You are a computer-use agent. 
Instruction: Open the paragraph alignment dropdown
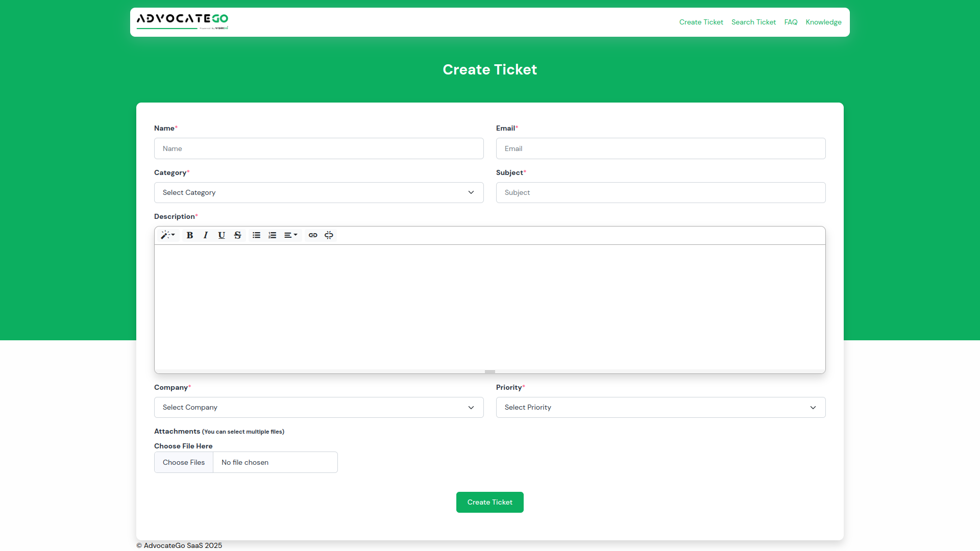point(290,235)
